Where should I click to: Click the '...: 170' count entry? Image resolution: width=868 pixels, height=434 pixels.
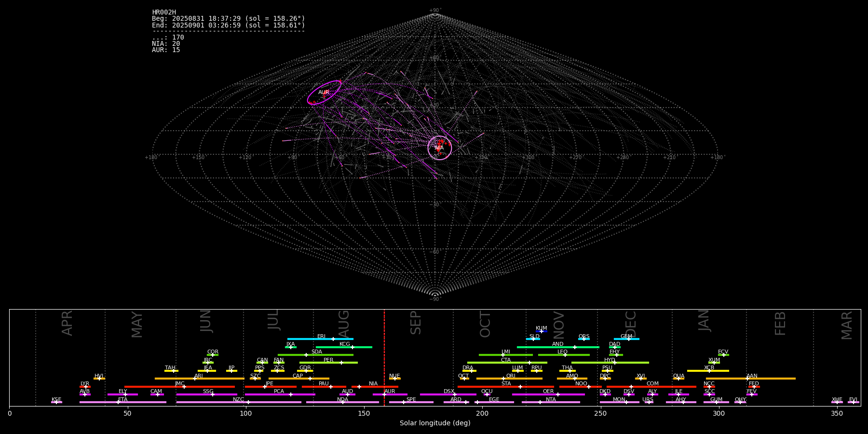coord(168,38)
